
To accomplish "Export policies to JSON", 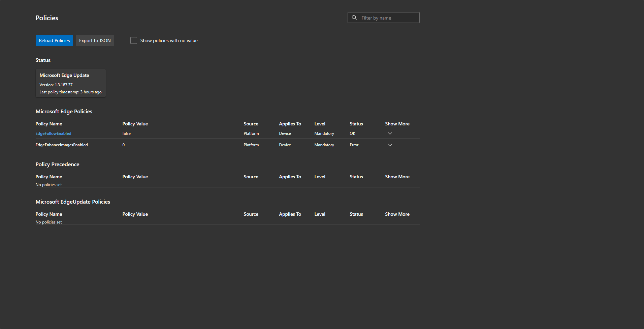I will 95,40.
